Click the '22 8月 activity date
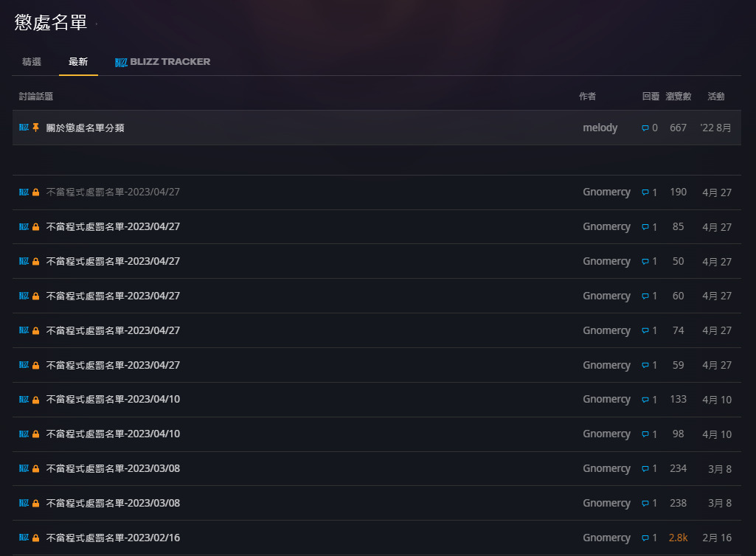The image size is (756, 556). click(715, 128)
